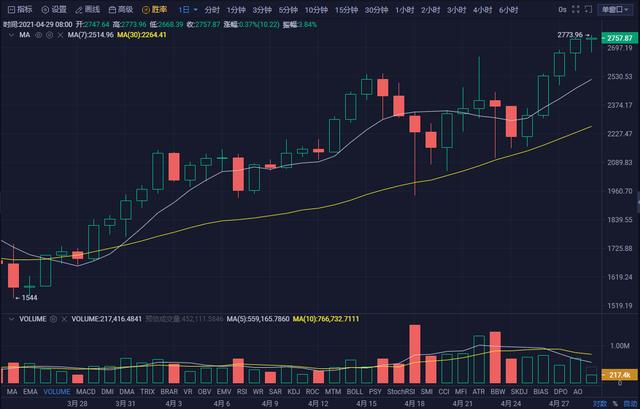Select the MACD indicator tab
This screenshot has width=640, height=409.
tap(86, 392)
